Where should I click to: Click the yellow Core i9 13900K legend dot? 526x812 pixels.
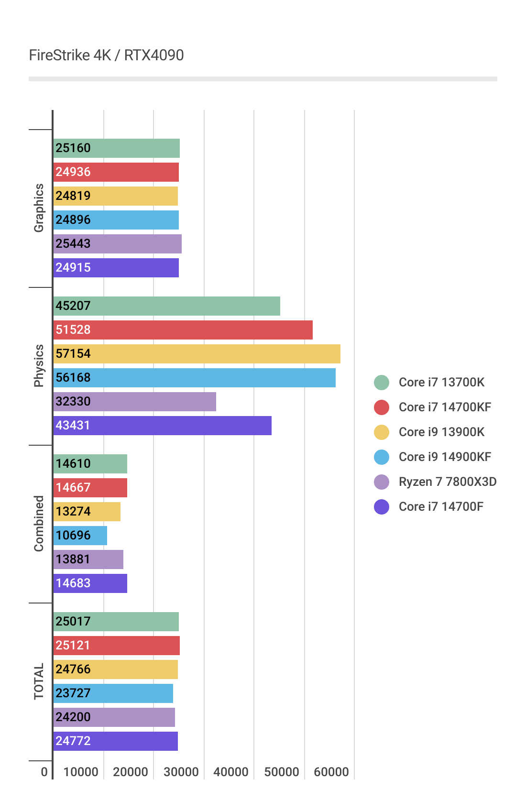[382, 432]
